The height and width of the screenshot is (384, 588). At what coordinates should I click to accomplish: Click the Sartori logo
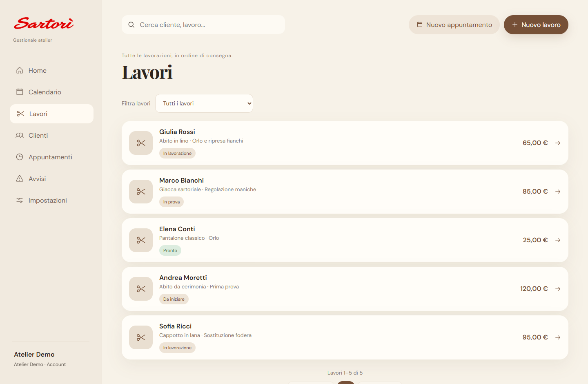pyautogui.click(x=44, y=23)
